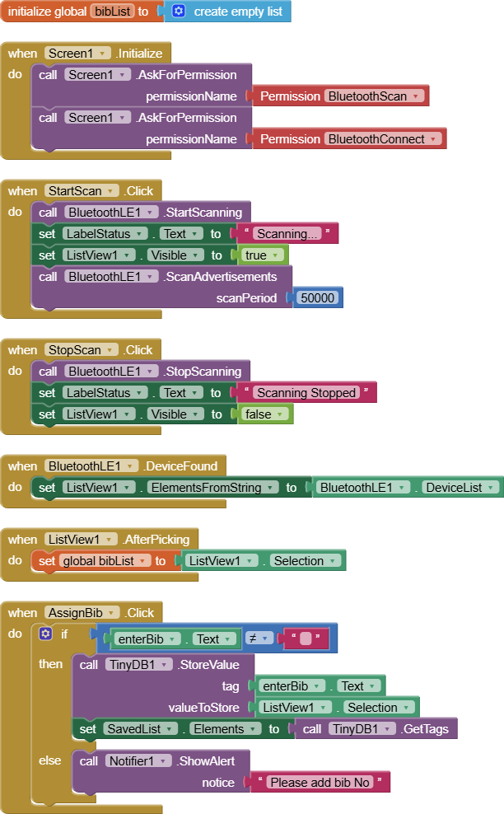This screenshot has width=504, height=814.
Task: Open the mutator gear on the if block
Action: tap(47, 634)
